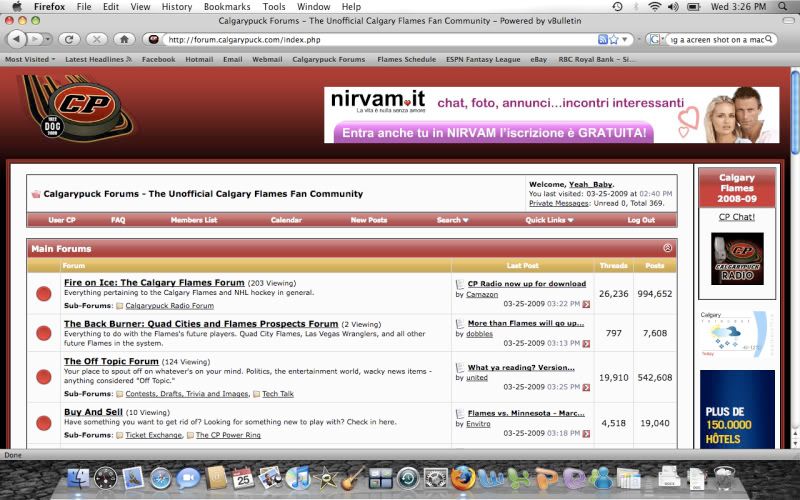Launch Safari from the Dock

(x=160, y=479)
